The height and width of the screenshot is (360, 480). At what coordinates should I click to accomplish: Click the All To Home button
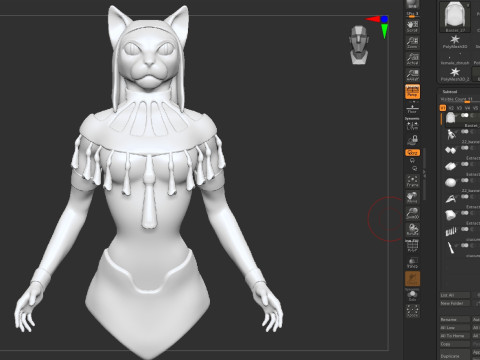455,336
